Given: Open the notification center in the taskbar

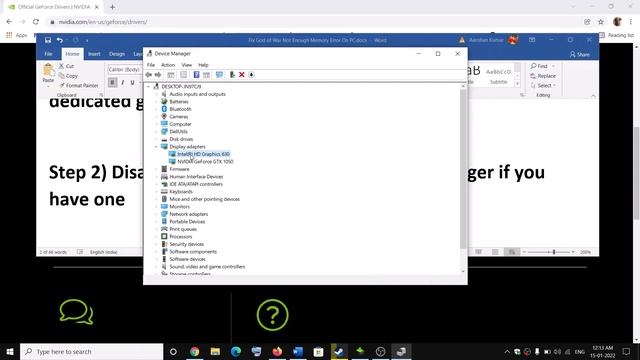Looking at the screenshot, I should click(627, 351).
